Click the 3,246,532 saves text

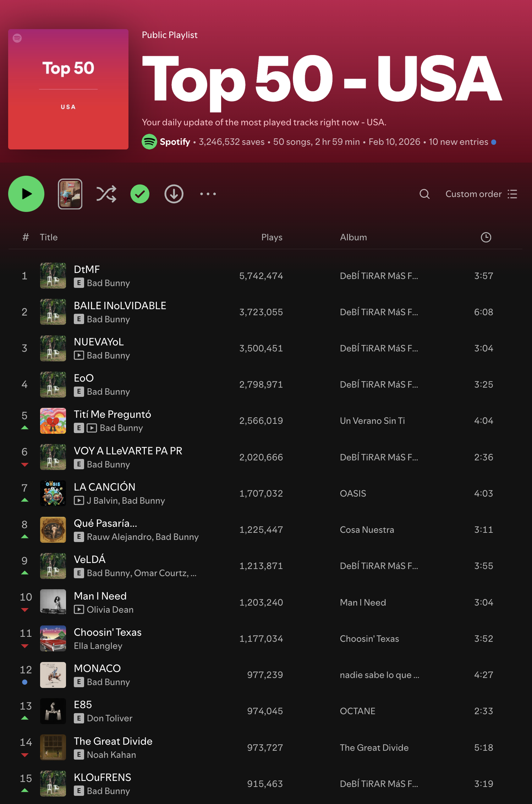click(231, 142)
